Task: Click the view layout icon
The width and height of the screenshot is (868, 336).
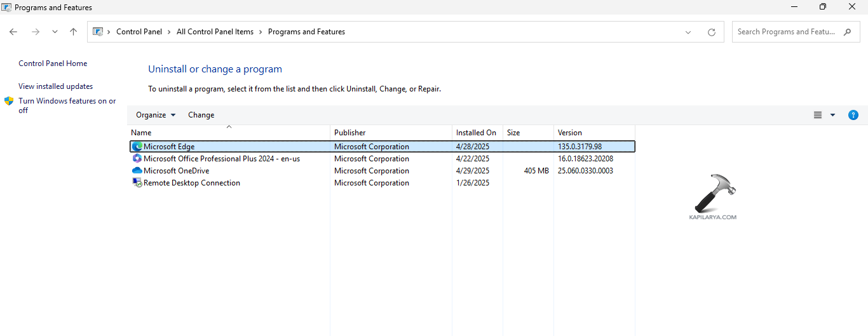Action: (818, 115)
